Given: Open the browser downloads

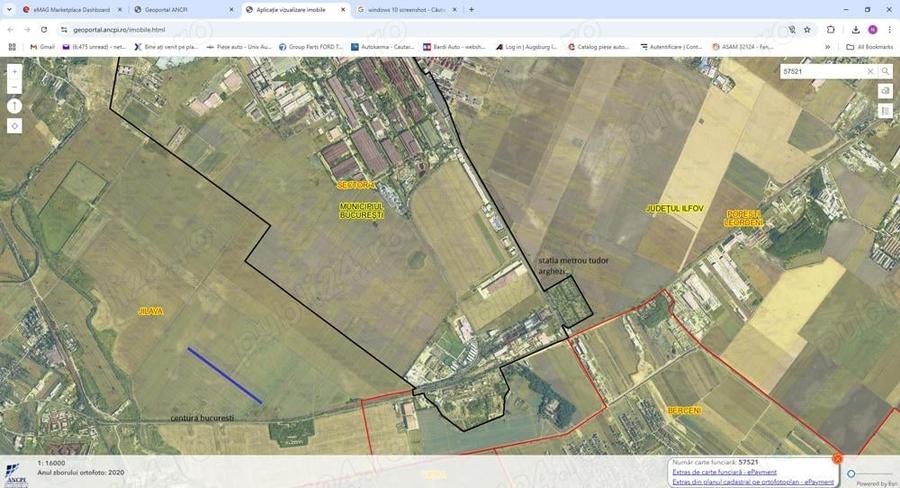Looking at the screenshot, I should tap(855, 29).
